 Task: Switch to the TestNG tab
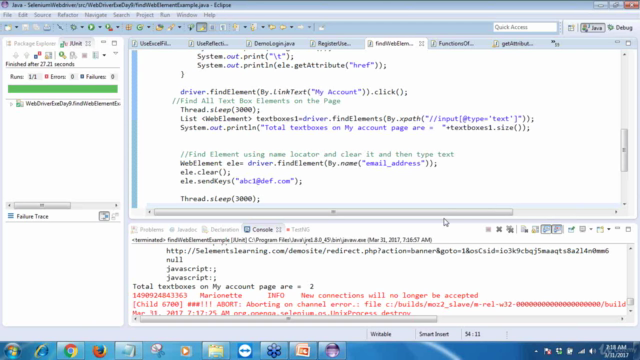click(x=298, y=230)
